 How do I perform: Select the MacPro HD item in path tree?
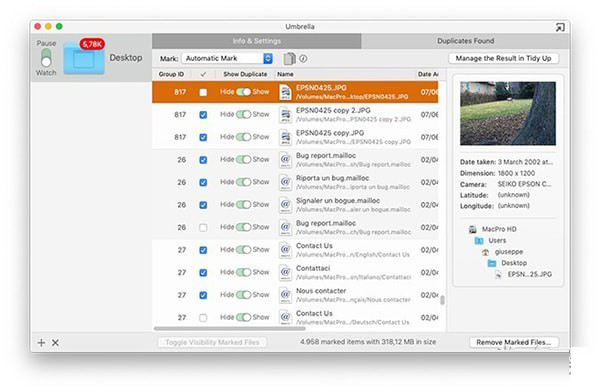click(492, 229)
